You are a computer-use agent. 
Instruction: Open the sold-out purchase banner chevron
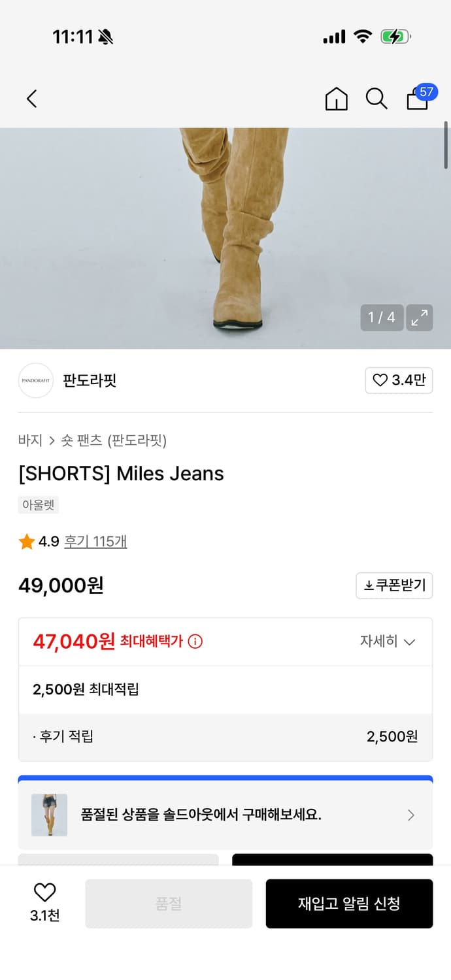(411, 815)
